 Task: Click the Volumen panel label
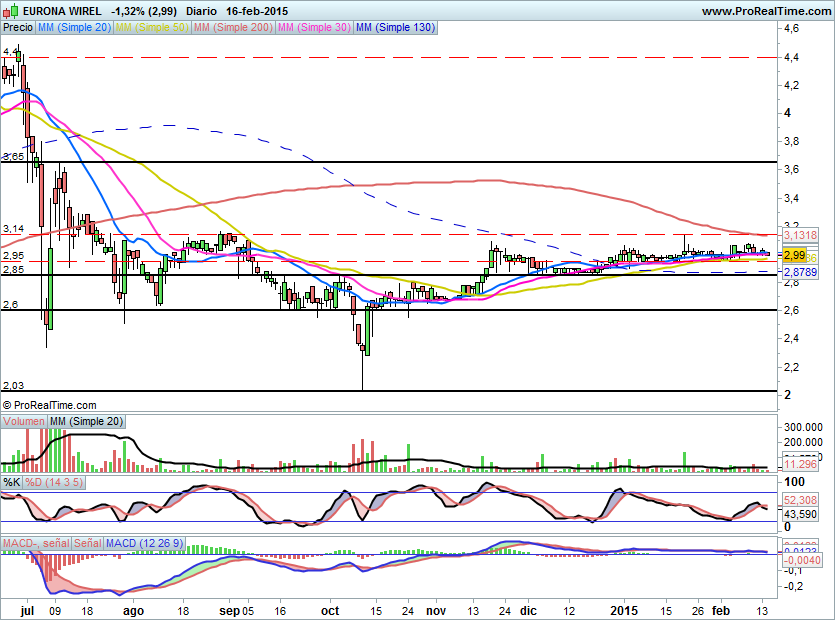(24, 421)
